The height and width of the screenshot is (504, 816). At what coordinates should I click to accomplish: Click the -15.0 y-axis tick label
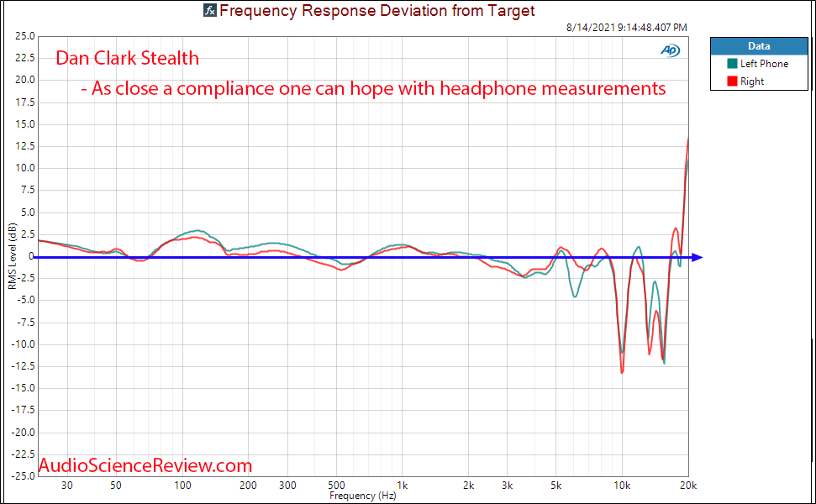(x=24, y=388)
